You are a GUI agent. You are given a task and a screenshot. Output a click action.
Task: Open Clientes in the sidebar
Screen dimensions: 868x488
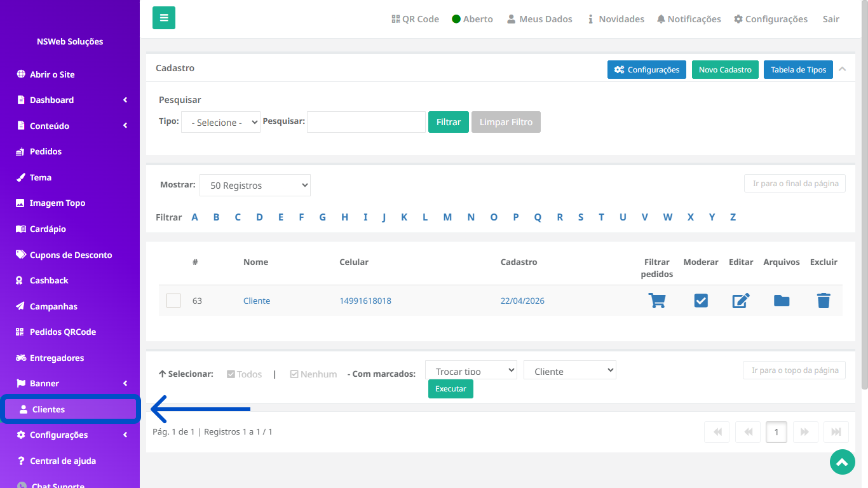point(70,409)
